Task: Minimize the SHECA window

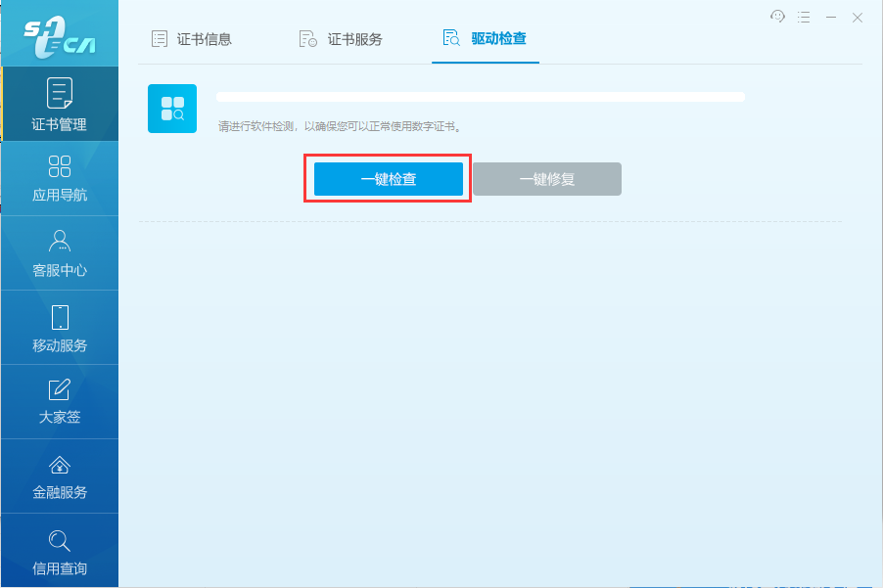Action: (x=831, y=17)
